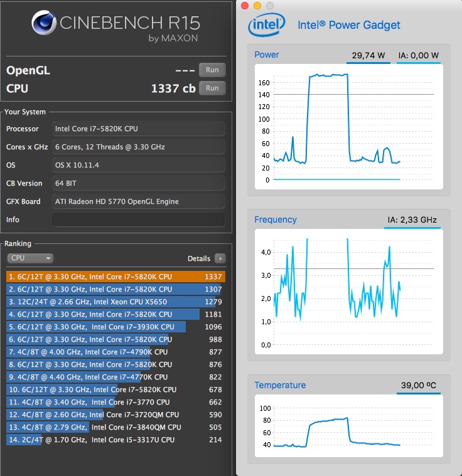Click the Temperature section heading
Image resolution: width=462 pixels, height=476 pixels.
(280, 385)
